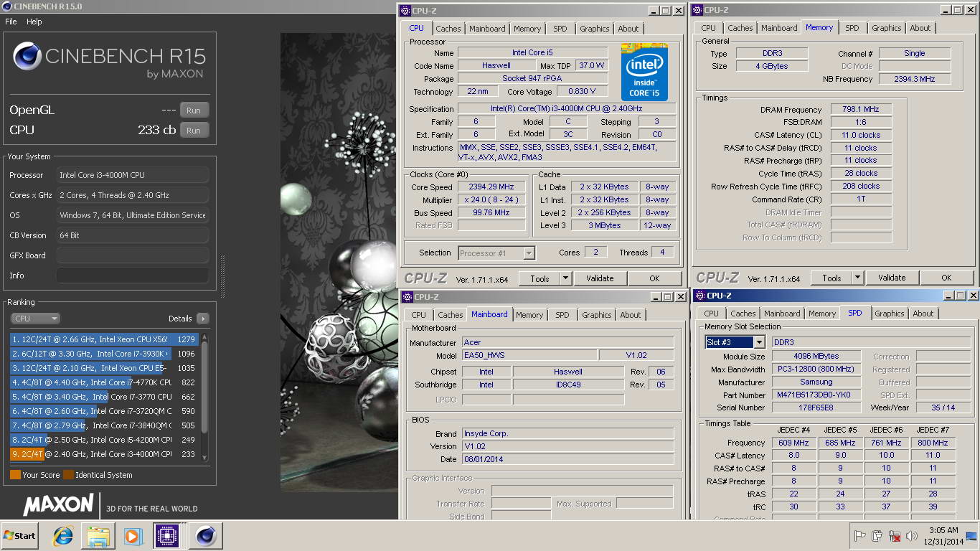Expand ranking Details arrow button

[202, 319]
